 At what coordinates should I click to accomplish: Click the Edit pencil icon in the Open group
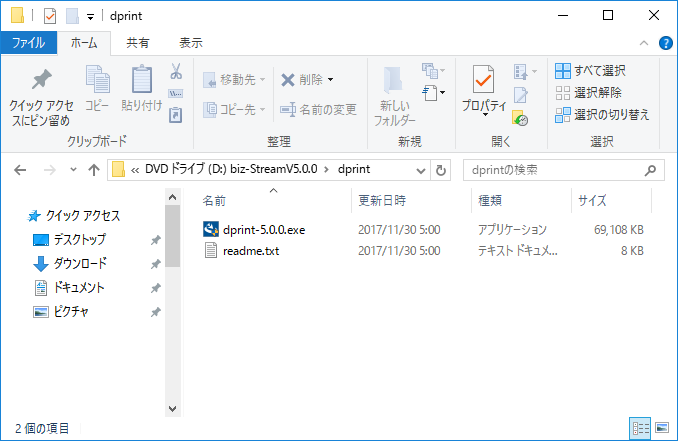point(521,95)
